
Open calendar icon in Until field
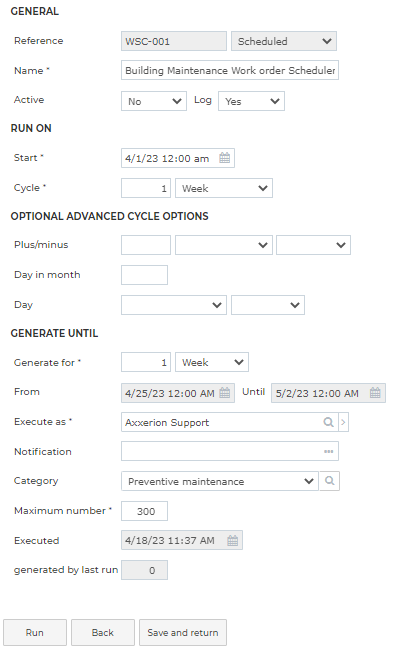pyautogui.click(x=375, y=393)
